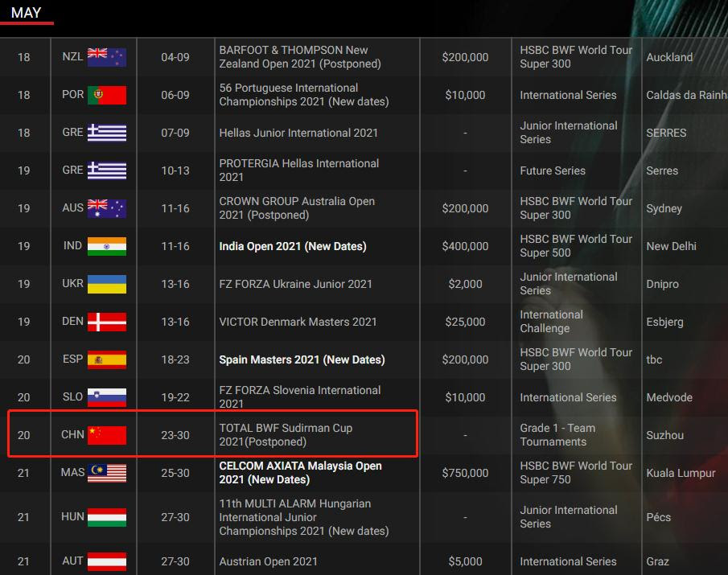Click the $2,000 prize money cell
The image size is (728, 575).
point(465,284)
